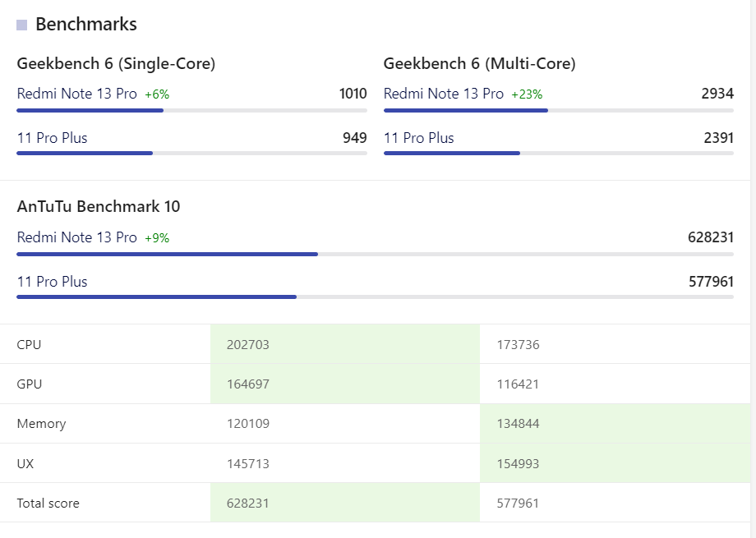Select UX value 145713
Image resolution: width=756 pixels, height=538 pixels.
[x=248, y=464]
